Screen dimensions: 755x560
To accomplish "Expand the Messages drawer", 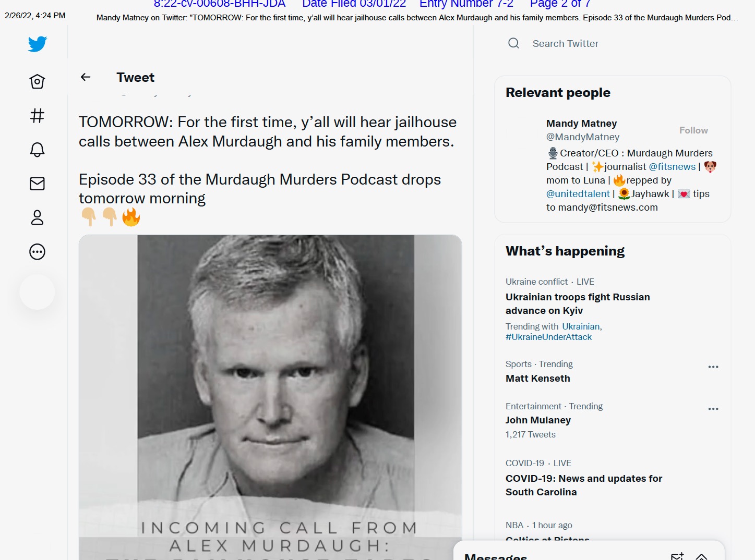I will pos(701,556).
